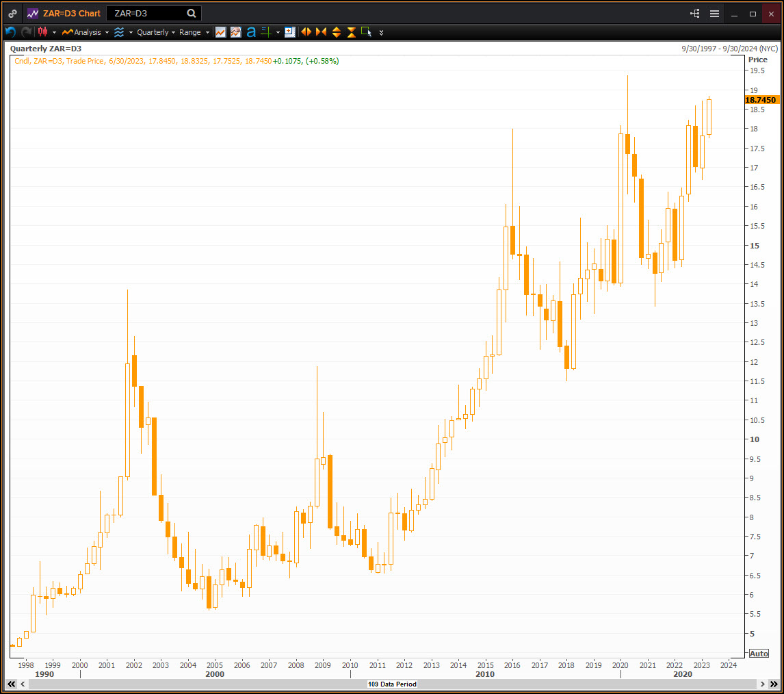Select the cursor selection tool icon
The image size is (784, 694).
366,31
